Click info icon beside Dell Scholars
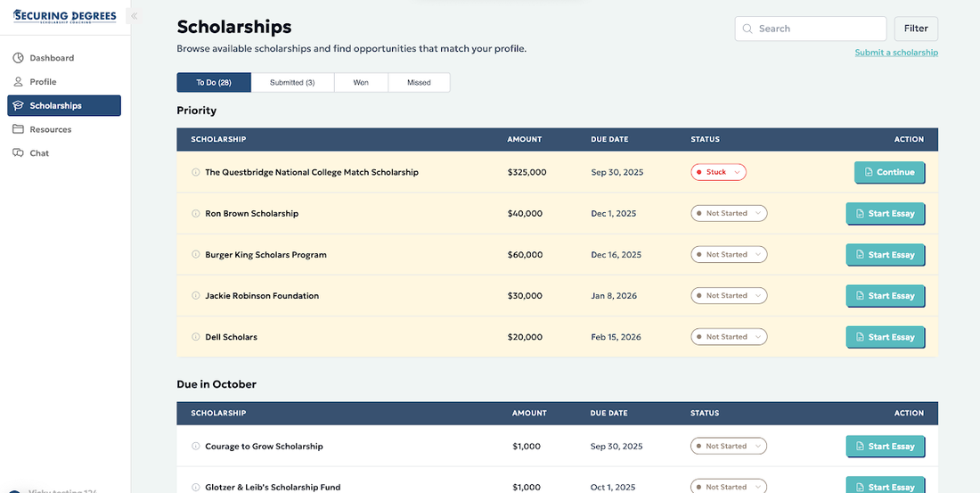Viewport: 980px width, 493px height. click(196, 337)
